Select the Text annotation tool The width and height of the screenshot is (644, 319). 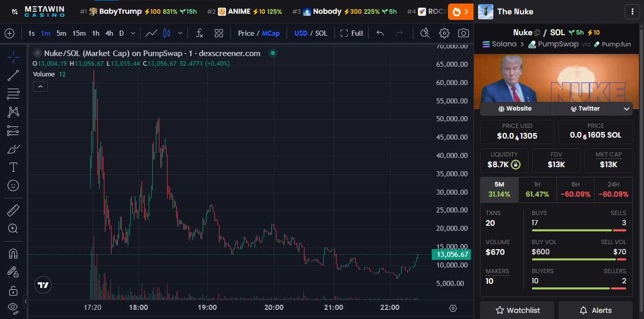tap(13, 167)
